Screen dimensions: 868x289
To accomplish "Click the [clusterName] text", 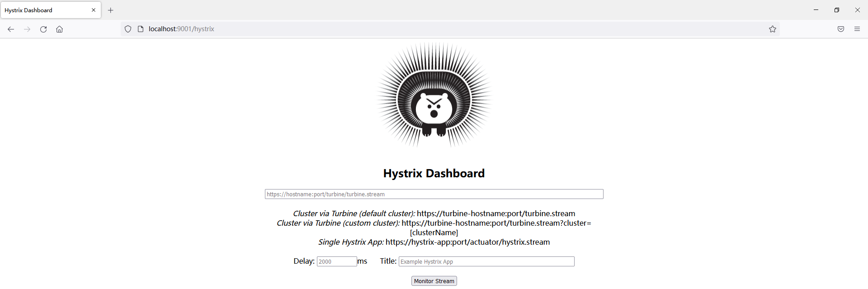I will click(434, 232).
